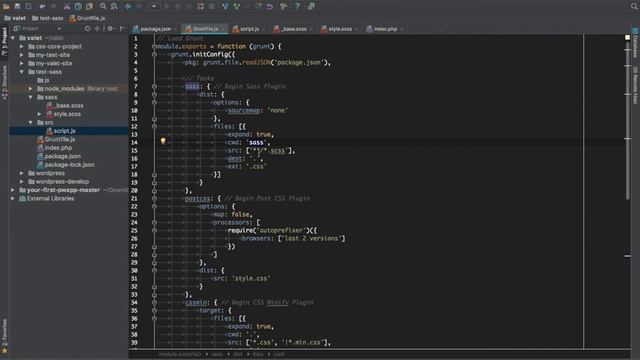The height and width of the screenshot is (360, 640).
Task: Switch to package.json editor tab
Action: pos(155,29)
